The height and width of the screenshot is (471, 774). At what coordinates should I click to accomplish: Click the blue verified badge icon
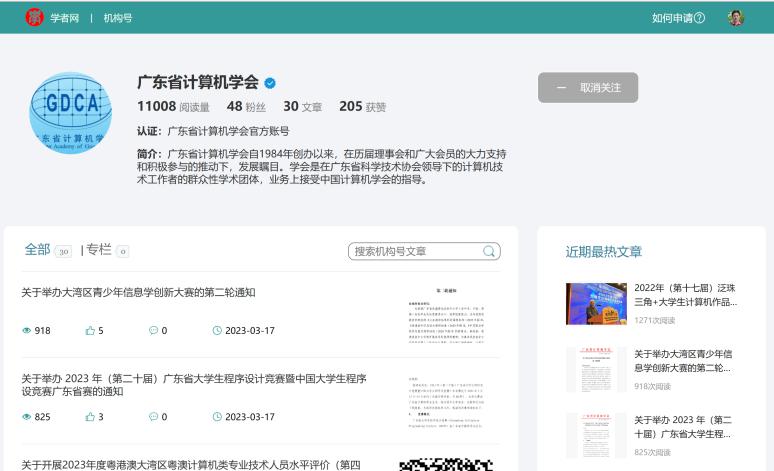pyautogui.click(x=270, y=83)
